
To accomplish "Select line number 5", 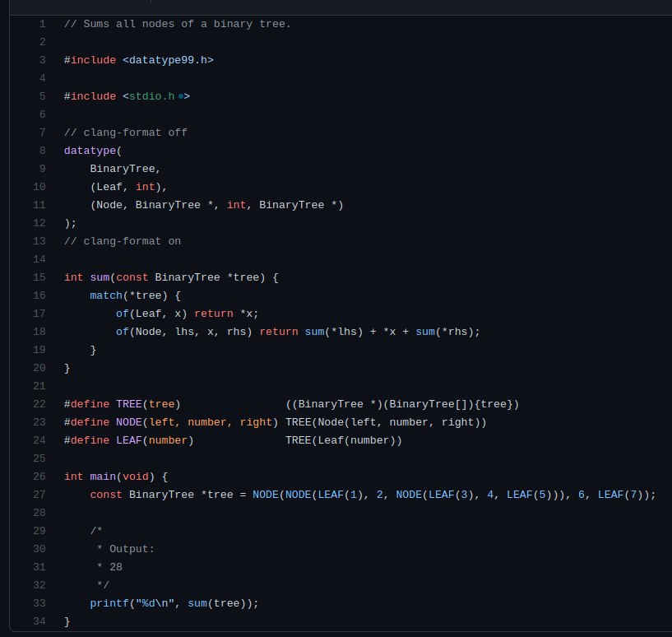I will pos(43,96).
